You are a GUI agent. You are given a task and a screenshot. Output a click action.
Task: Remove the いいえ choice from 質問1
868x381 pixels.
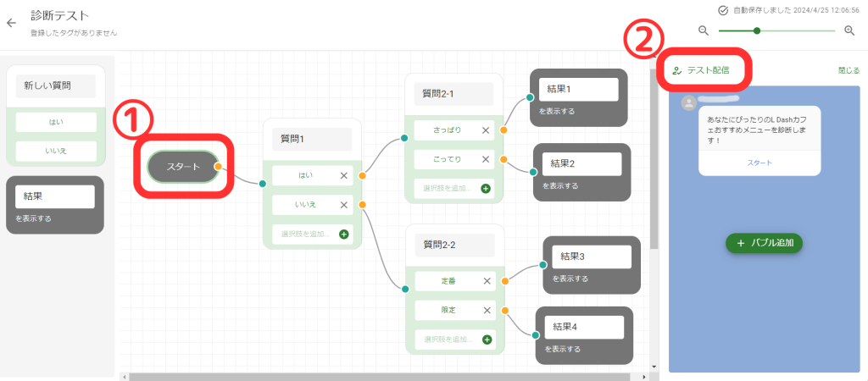[x=344, y=204]
